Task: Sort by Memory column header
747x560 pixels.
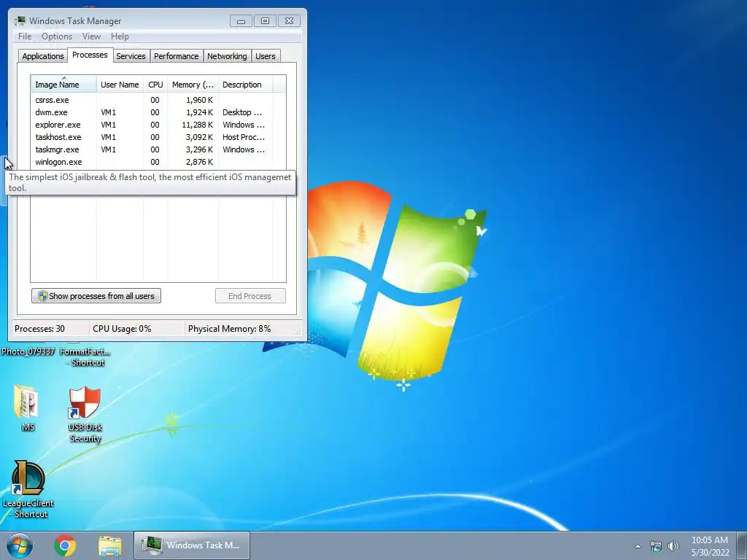Action: 193,85
